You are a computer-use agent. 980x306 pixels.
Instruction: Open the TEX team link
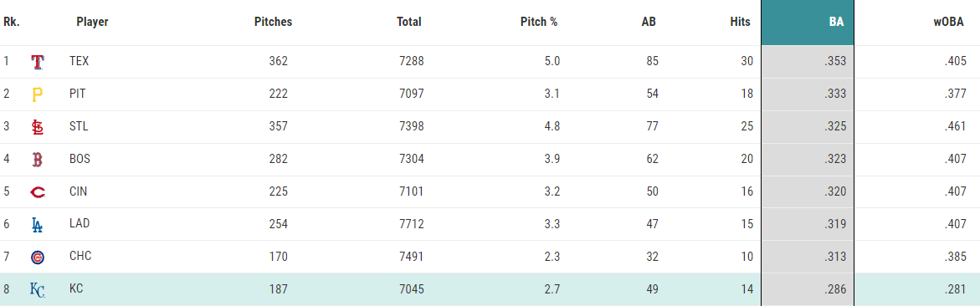click(x=80, y=61)
